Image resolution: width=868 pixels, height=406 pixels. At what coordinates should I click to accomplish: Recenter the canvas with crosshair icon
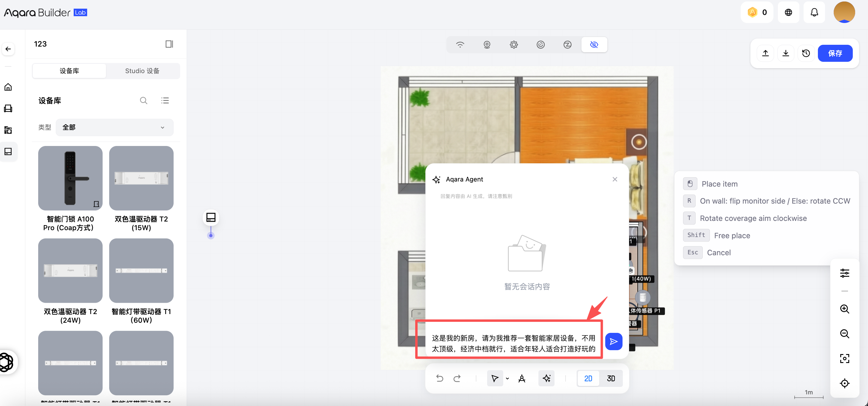[844, 383]
